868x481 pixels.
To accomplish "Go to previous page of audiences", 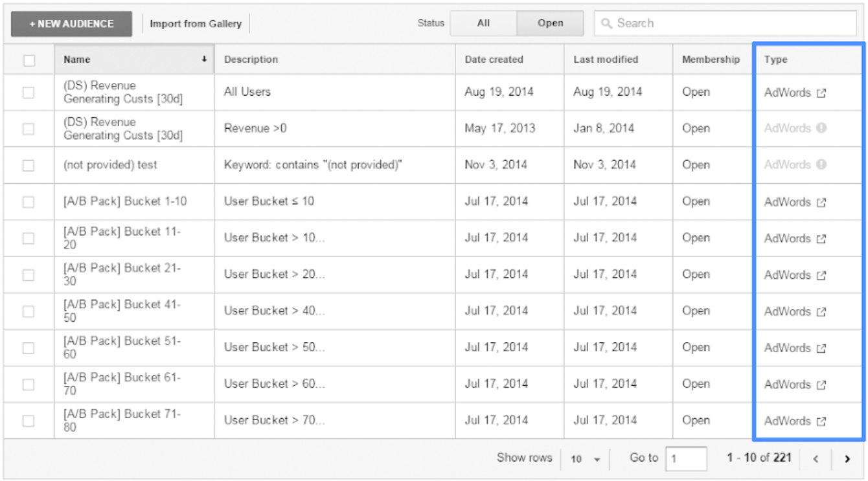I will [816, 459].
